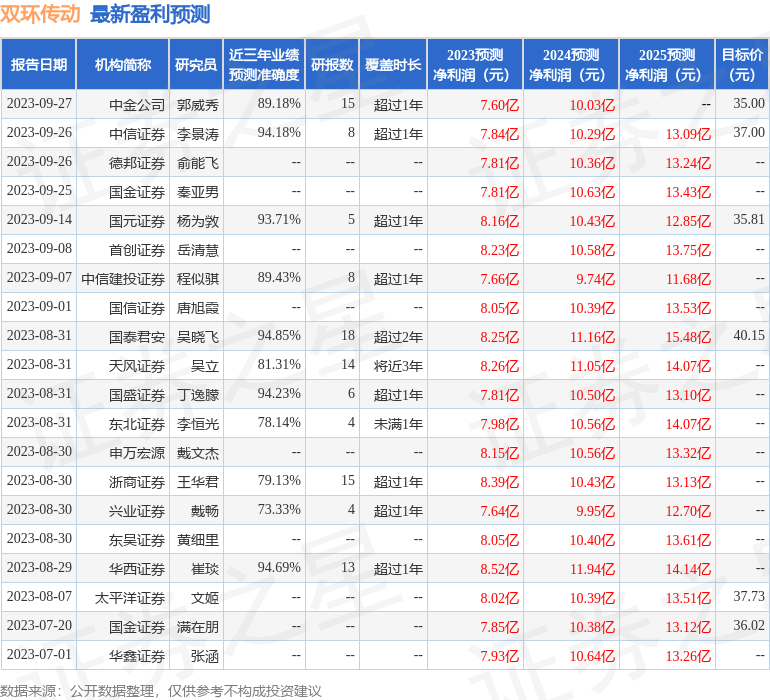Viewport: 770px width, 700px height.
Task: Select the 近三年业绩预测准确度 column header
Action: pos(264,64)
